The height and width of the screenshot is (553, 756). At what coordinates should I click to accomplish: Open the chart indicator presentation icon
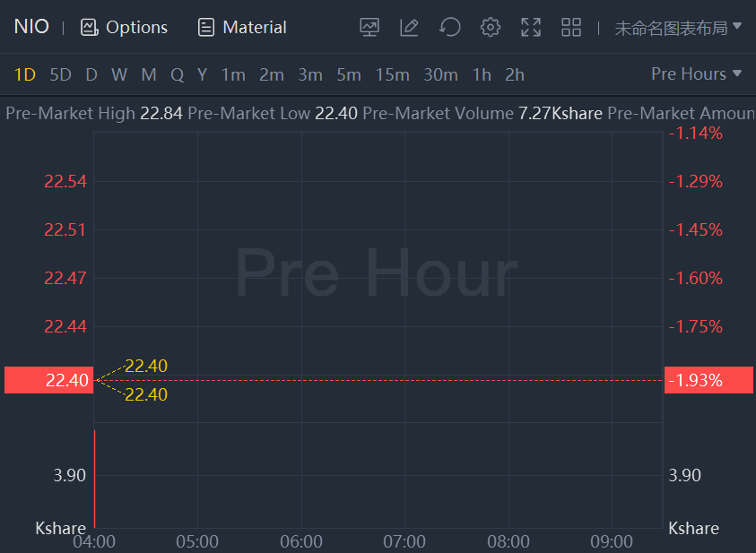(369, 27)
